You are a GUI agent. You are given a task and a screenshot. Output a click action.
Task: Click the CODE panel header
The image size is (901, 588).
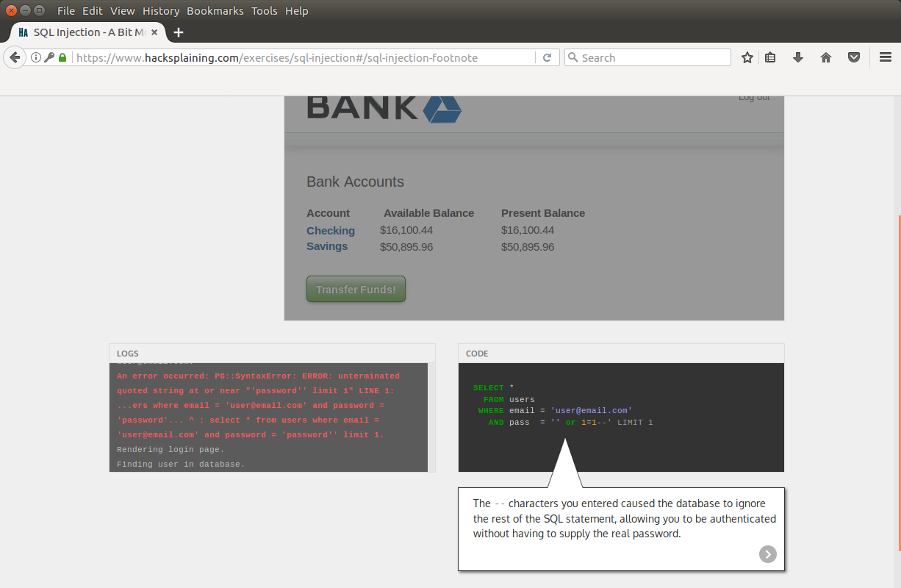(x=621, y=354)
